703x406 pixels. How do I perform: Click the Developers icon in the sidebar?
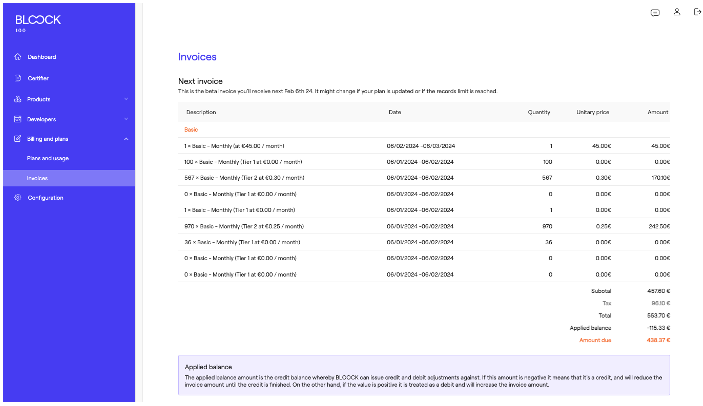coord(18,119)
